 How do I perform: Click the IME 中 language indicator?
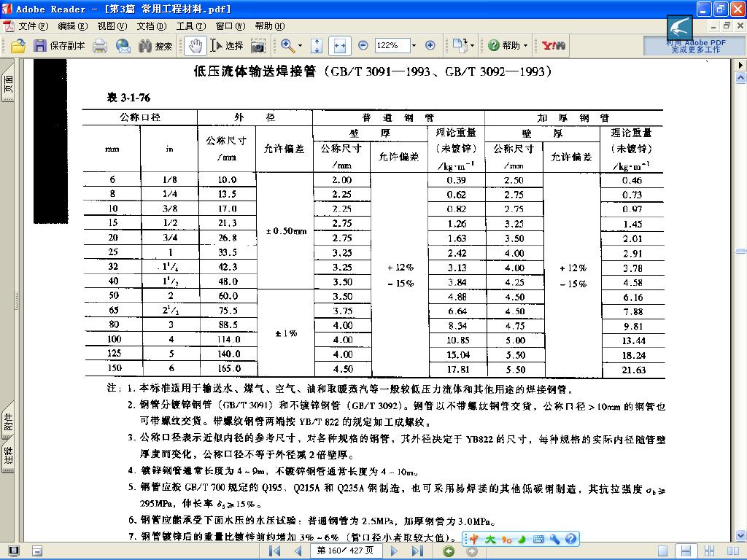point(473,539)
